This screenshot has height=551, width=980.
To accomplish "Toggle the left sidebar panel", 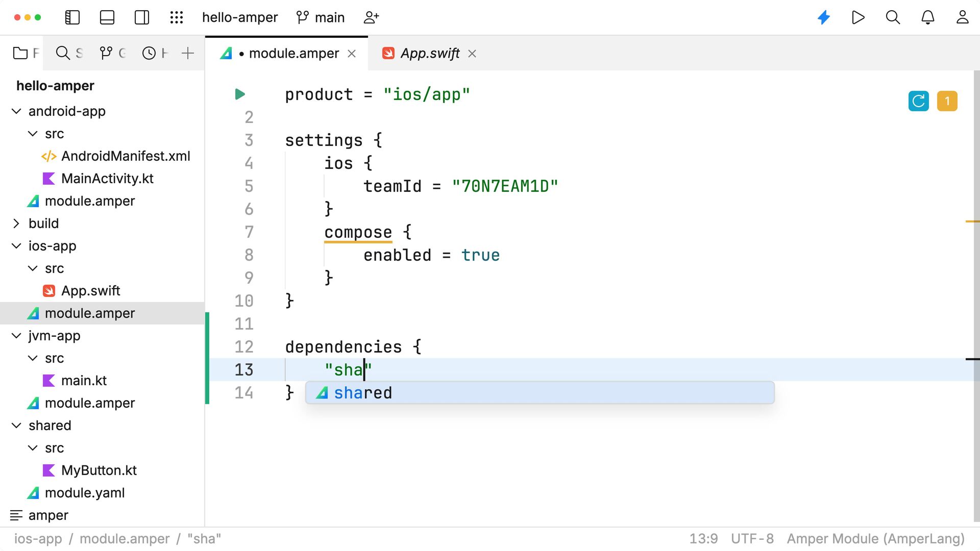I will [72, 17].
